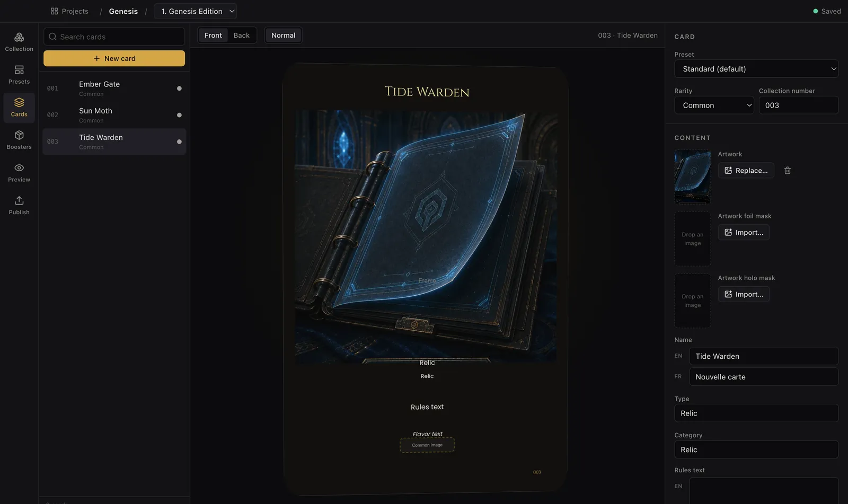This screenshot has width=848, height=504.
Task: Click Ember Gate status dot
Action: [179, 89]
